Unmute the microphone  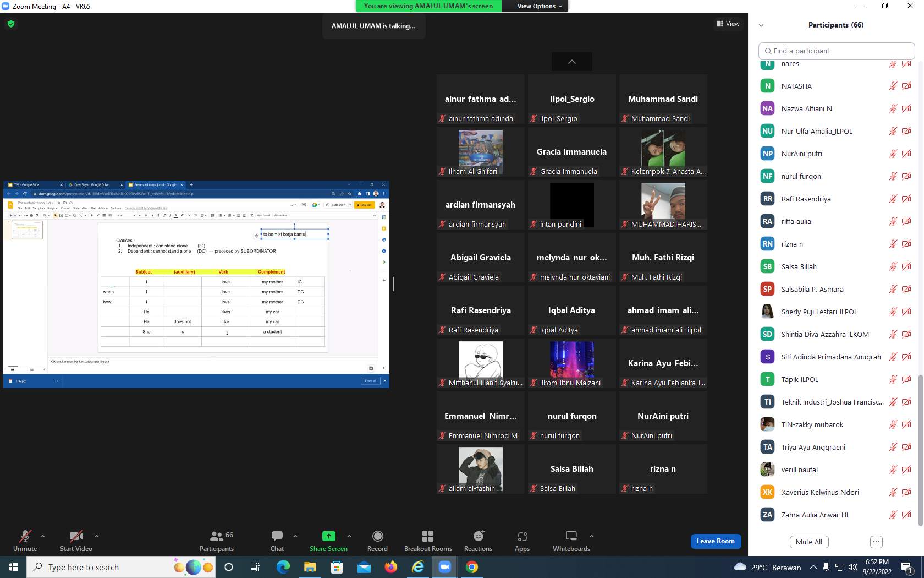(25, 541)
